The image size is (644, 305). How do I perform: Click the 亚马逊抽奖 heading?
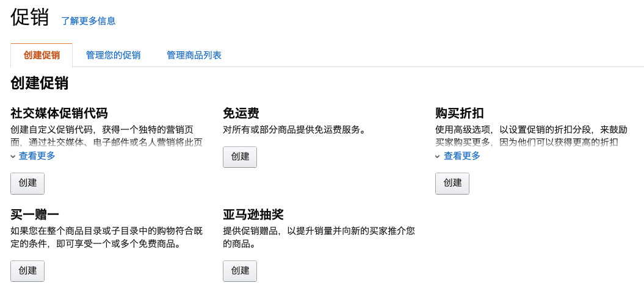[253, 214]
